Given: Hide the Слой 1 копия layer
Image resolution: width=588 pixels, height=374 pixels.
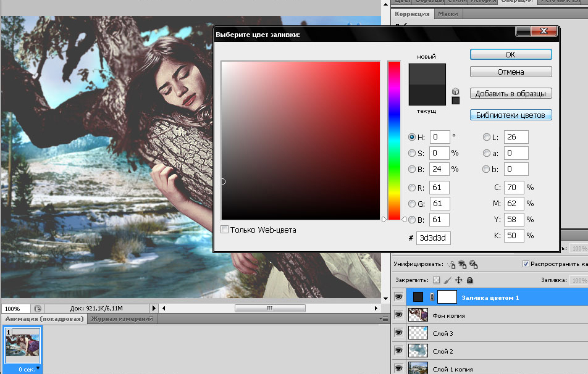Looking at the screenshot, I should pos(398,368).
